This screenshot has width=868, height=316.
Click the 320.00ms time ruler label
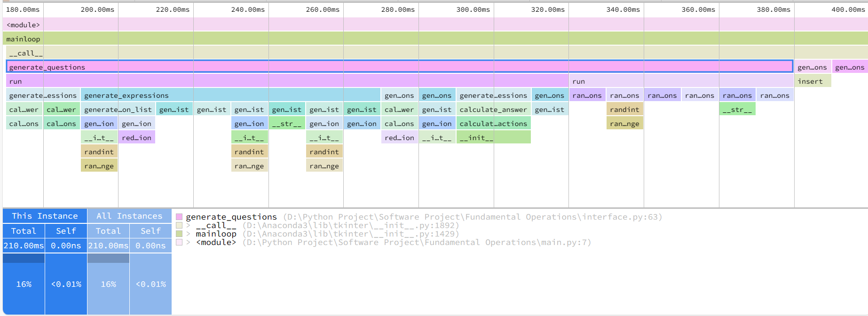tap(548, 9)
